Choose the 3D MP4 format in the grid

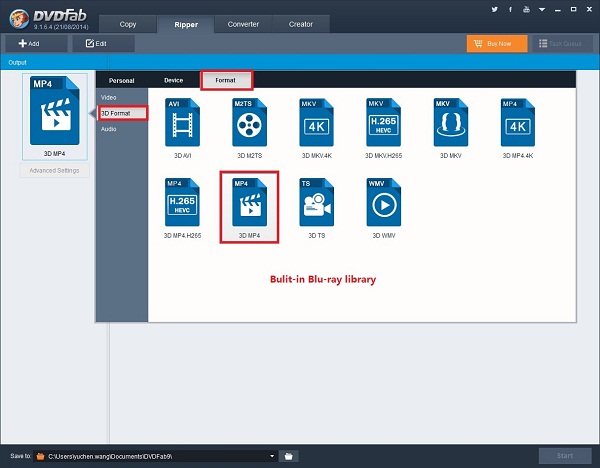[249, 202]
